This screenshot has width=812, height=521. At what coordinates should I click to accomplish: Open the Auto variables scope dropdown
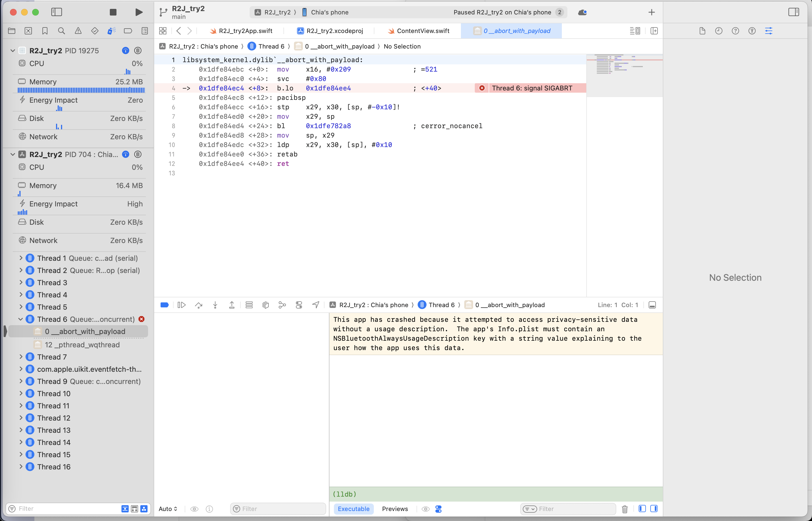[x=168, y=509]
